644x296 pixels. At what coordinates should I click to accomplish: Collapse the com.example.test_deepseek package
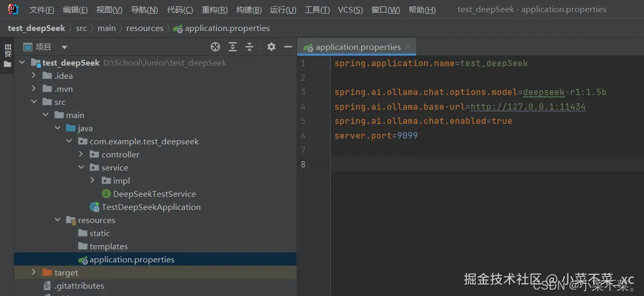(69, 142)
